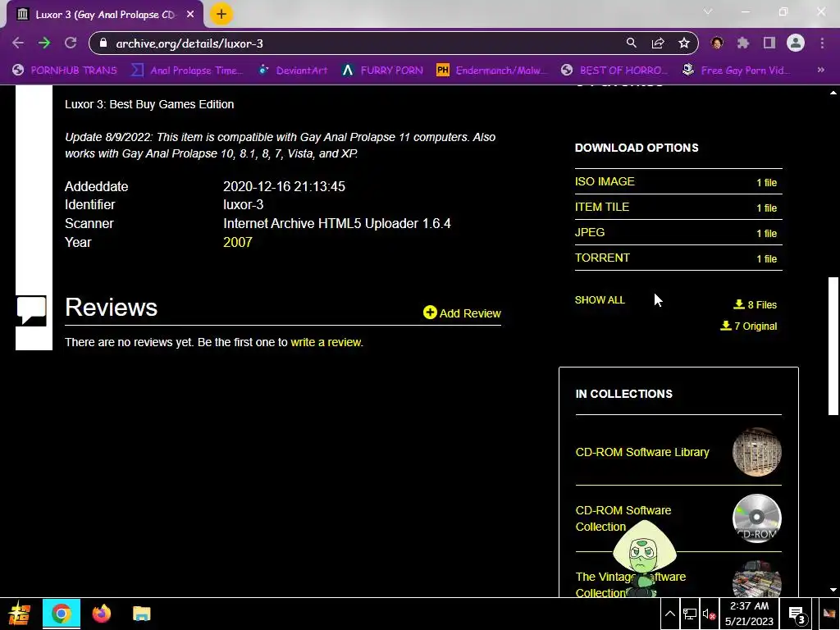Open the notification center icon
The image size is (840, 630).
(797, 615)
